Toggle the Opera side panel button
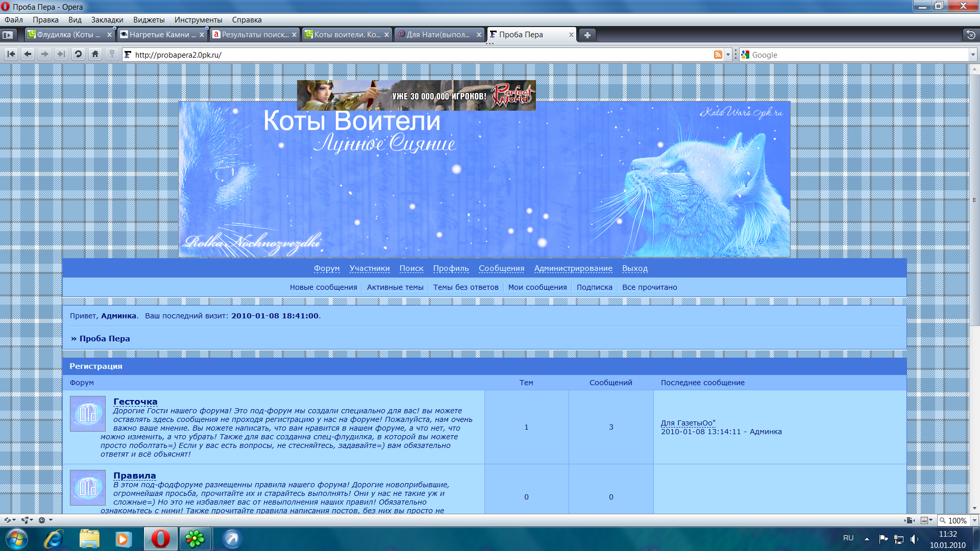The height and width of the screenshot is (551, 980). point(8,35)
